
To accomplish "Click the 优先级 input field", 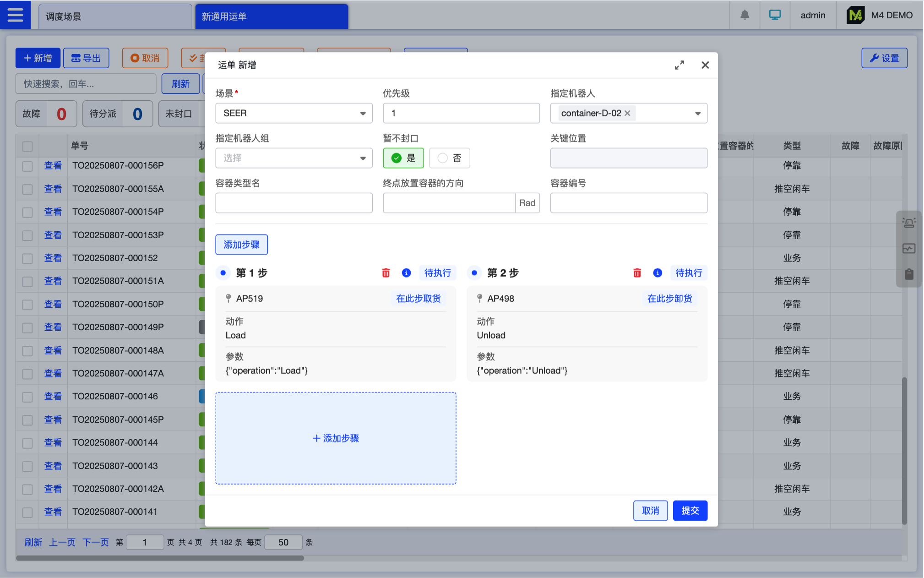I will tap(461, 113).
